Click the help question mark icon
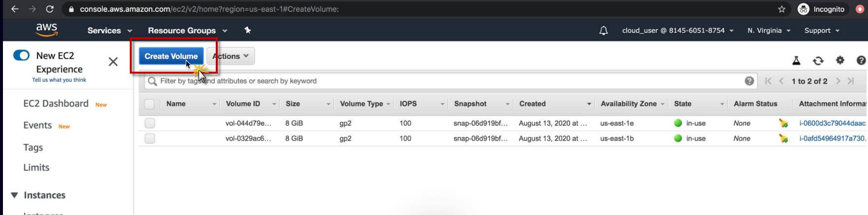The width and height of the screenshot is (868, 215). 861,60
